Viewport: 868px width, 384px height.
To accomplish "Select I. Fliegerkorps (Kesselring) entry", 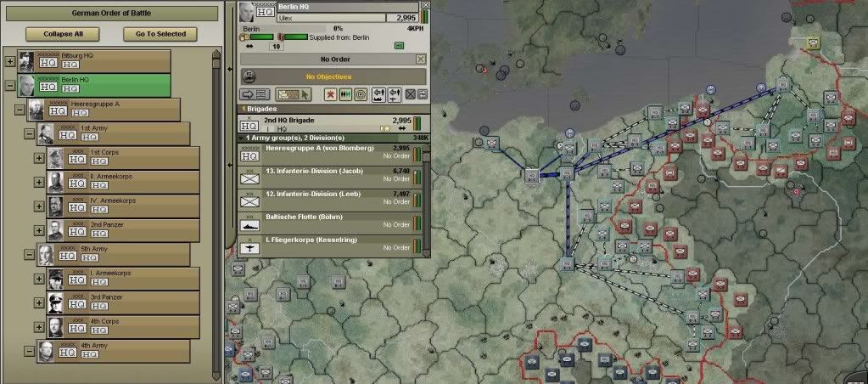I will click(x=330, y=246).
